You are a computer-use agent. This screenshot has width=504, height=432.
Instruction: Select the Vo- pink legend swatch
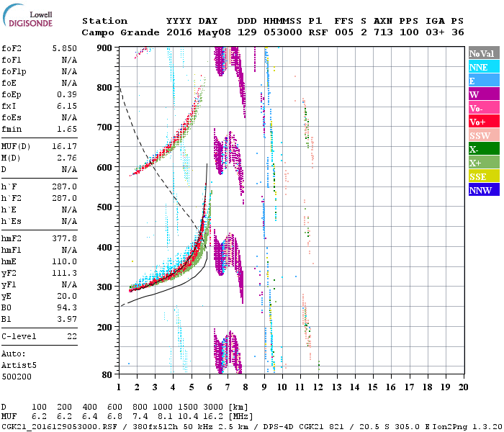pos(484,108)
